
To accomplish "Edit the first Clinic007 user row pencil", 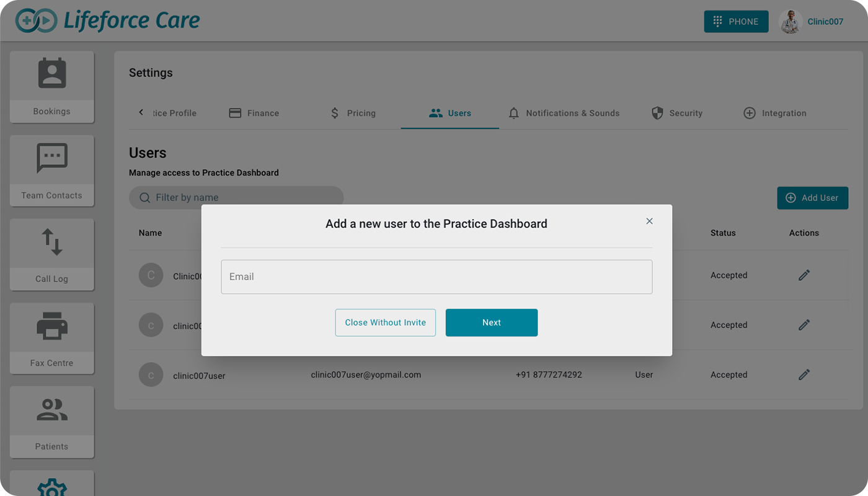I will point(804,275).
